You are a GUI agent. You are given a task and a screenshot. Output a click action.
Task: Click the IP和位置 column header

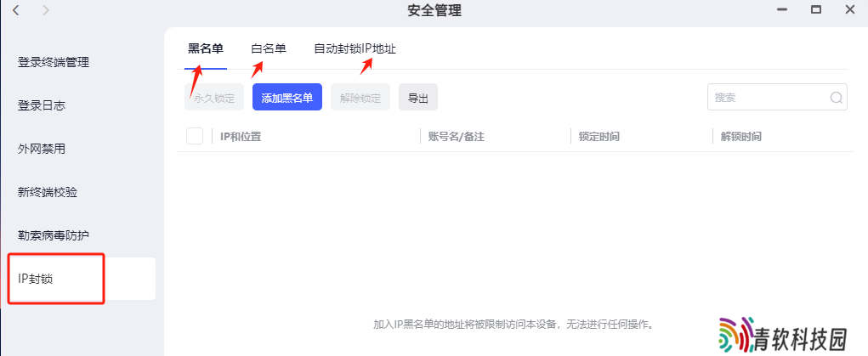pyautogui.click(x=241, y=137)
